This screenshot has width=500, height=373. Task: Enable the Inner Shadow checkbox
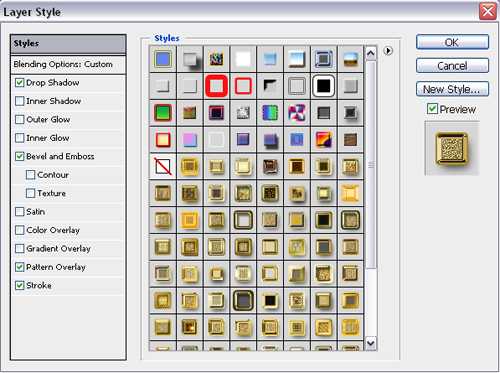pyautogui.click(x=20, y=101)
